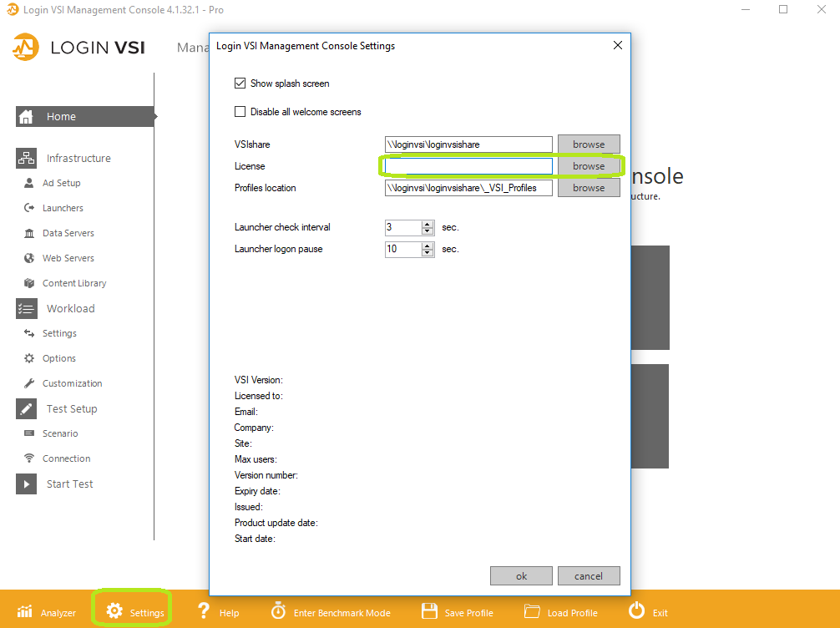The image size is (840, 628).
Task: Decrease Launcher check interval with down arrow
Action: [427, 231]
